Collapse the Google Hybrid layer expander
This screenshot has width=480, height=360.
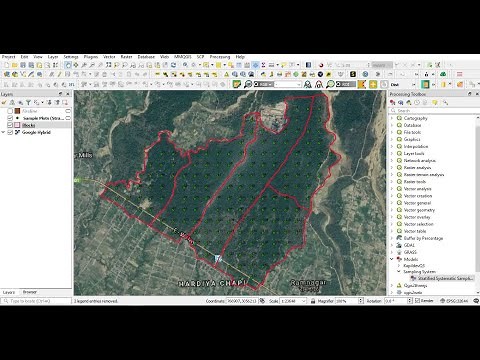pos(3,132)
